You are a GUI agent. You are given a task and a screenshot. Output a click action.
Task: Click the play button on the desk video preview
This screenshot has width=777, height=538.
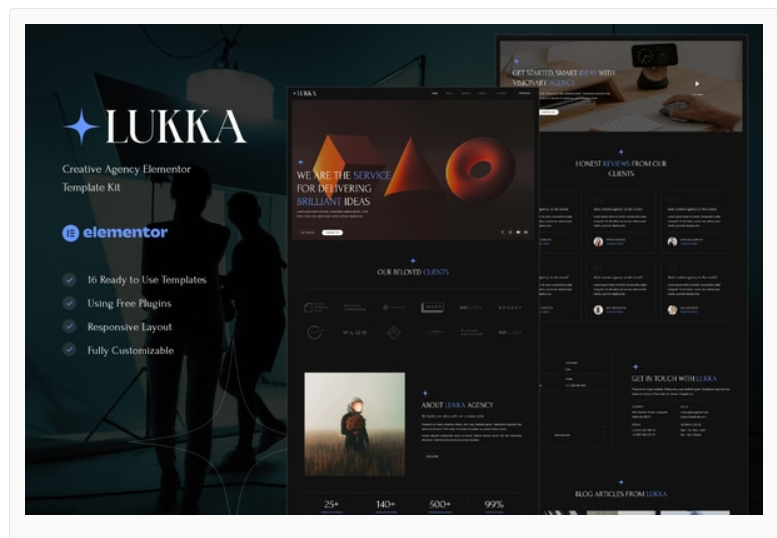coord(697,84)
